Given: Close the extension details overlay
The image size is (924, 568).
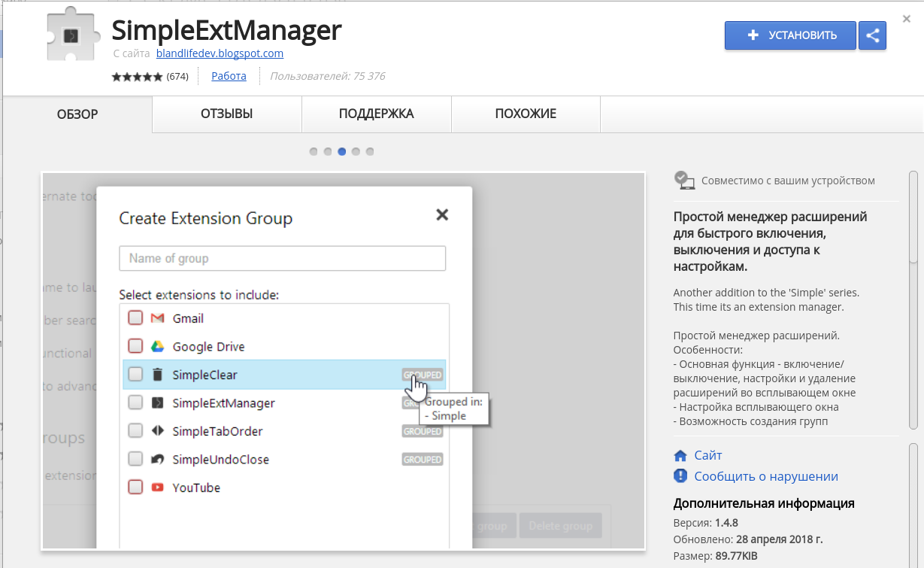Looking at the screenshot, I should tap(907, 19).
